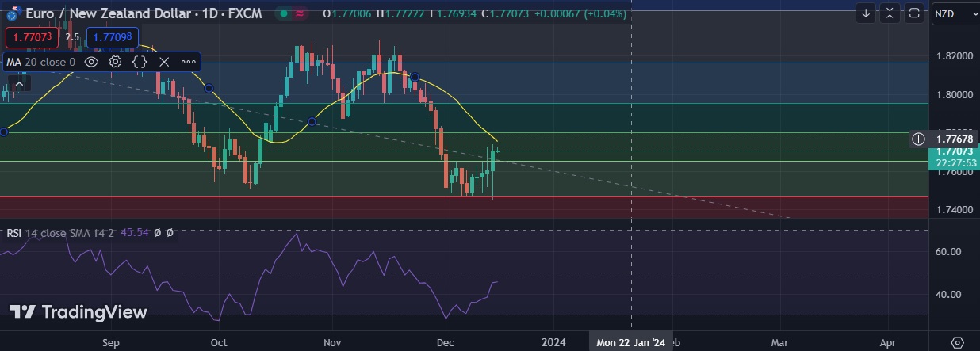Click the 1.82000 price scale label

[954, 56]
